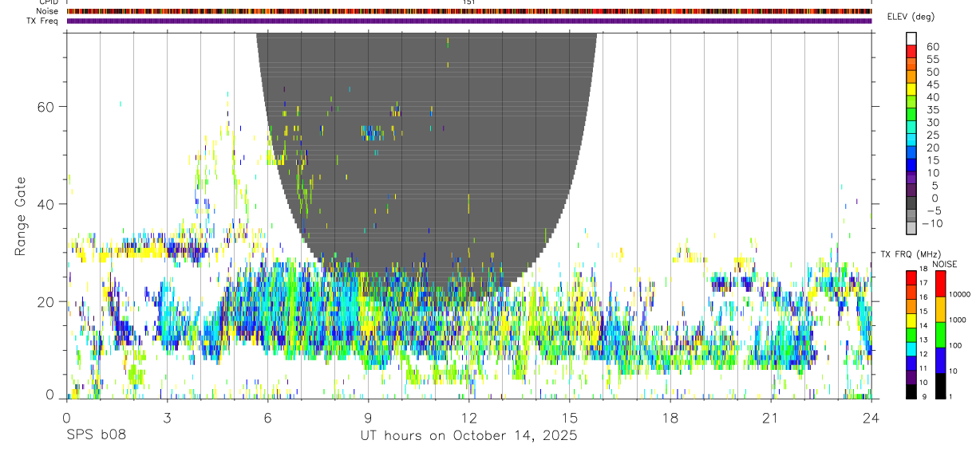Click the "12" tick on the UT hours axis

click(468, 418)
